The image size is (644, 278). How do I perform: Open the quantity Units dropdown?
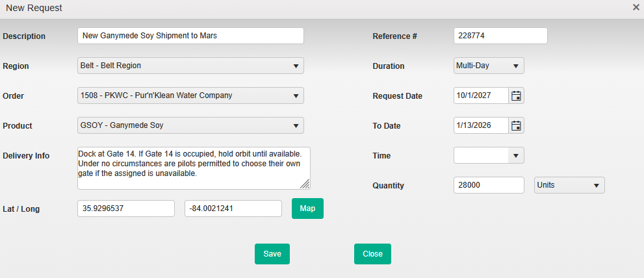[x=569, y=185]
